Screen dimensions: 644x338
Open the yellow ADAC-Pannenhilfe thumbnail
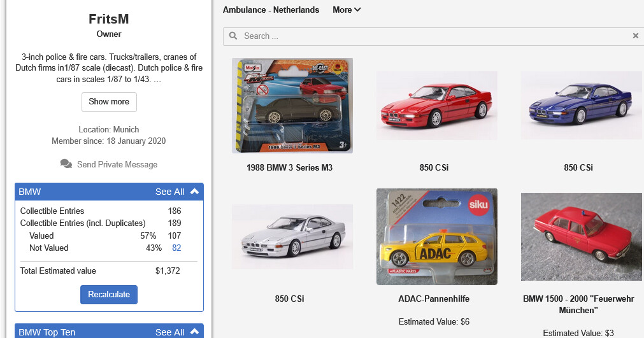tap(436, 236)
